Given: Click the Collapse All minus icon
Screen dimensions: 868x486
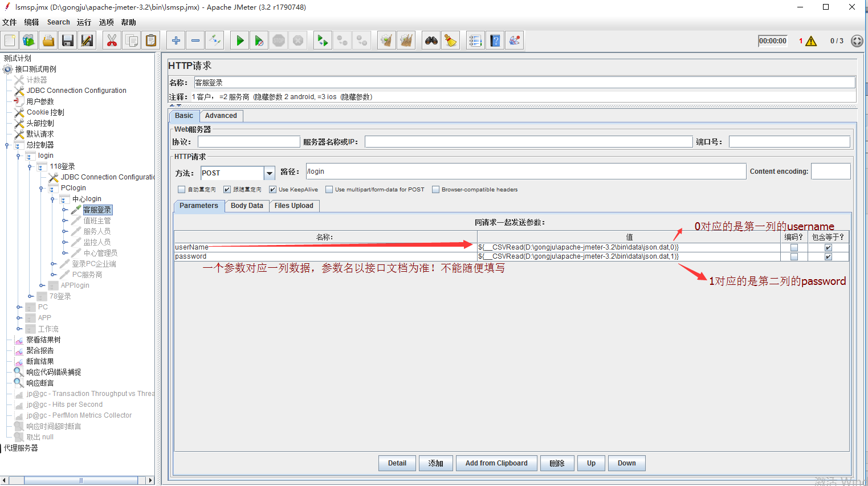Looking at the screenshot, I should pyautogui.click(x=195, y=40).
